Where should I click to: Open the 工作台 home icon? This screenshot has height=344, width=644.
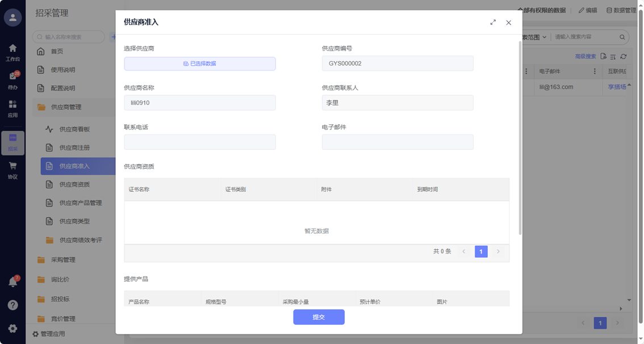[x=12, y=52]
